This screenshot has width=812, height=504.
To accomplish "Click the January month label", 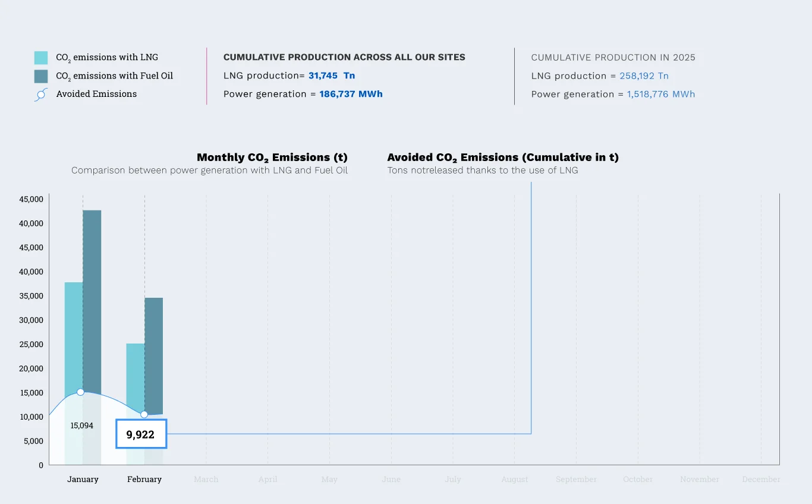I will coord(83,479).
